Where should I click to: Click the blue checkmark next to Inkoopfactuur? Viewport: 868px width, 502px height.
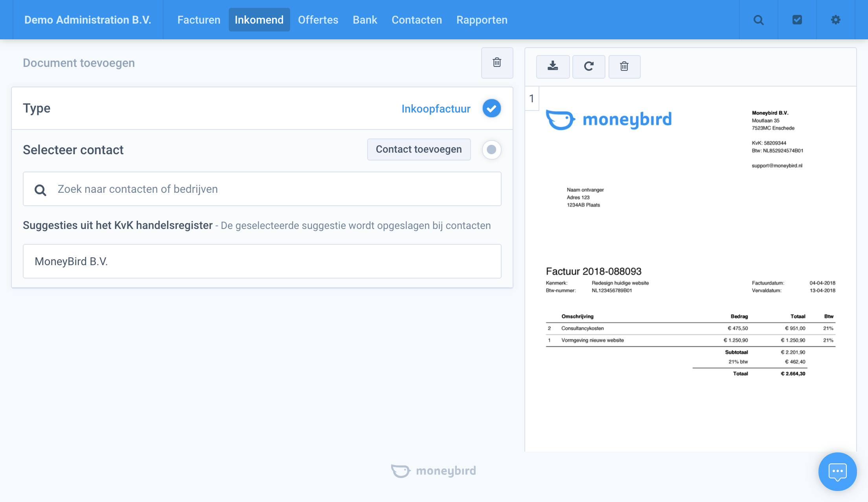coord(491,108)
